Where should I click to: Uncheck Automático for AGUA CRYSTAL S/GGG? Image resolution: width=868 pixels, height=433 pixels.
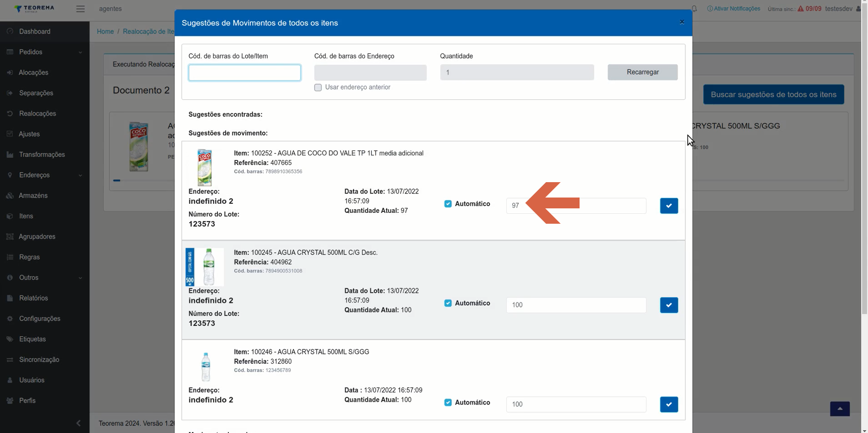point(448,402)
